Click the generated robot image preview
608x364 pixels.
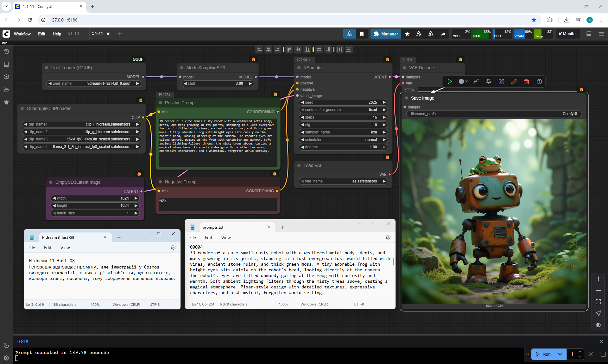tap(494, 211)
